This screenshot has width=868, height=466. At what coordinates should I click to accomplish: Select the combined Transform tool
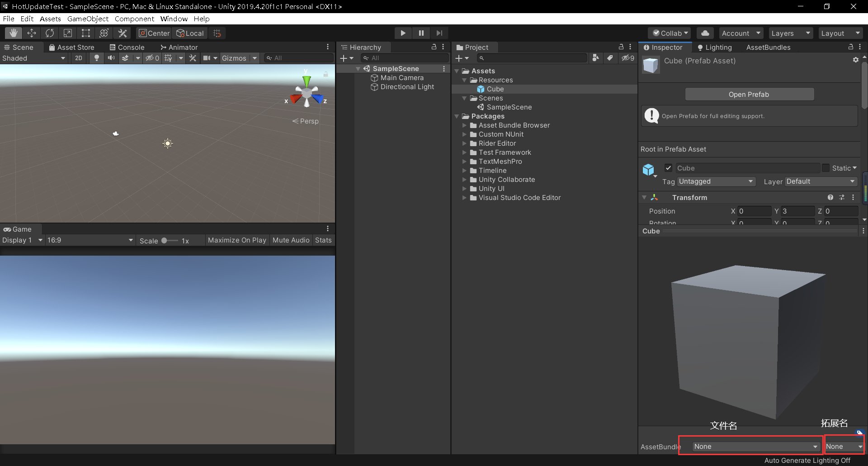104,33
